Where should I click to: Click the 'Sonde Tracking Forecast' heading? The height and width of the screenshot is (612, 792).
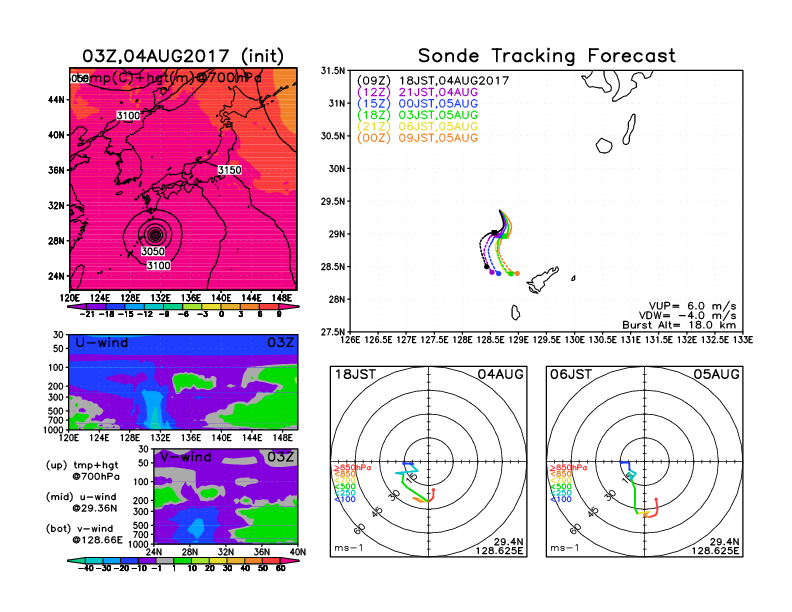(547, 56)
